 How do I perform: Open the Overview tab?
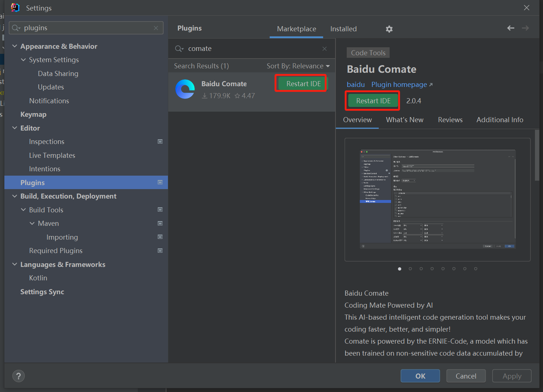pos(357,120)
